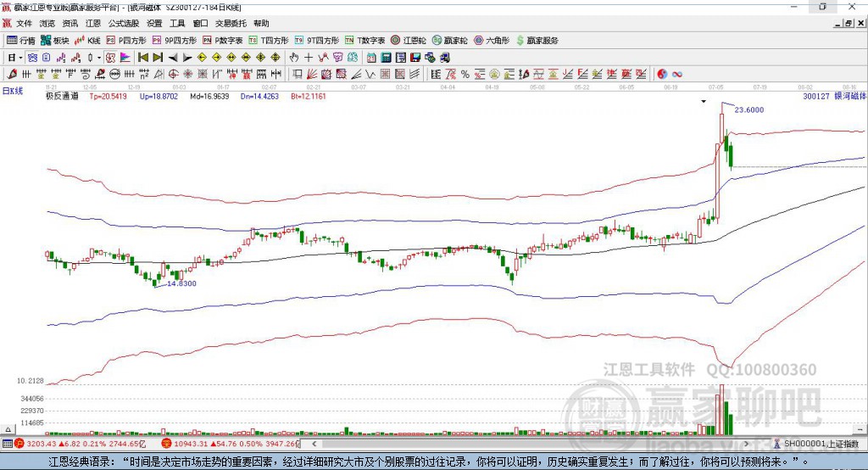Viewport: 868px width, 470px height.
Task: Click the red target circle icon
Action: (173, 74)
